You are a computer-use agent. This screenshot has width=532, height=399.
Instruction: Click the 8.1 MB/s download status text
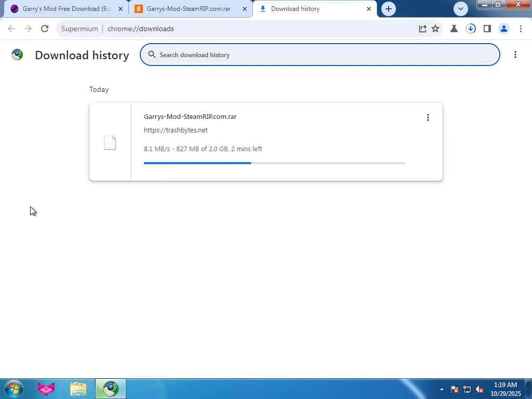pos(203,149)
